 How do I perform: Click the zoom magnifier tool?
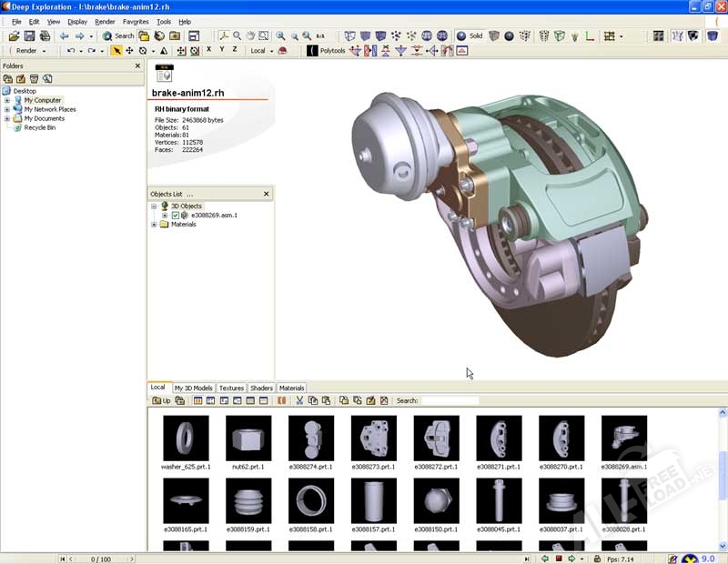pyautogui.click(x=237, y=36)
